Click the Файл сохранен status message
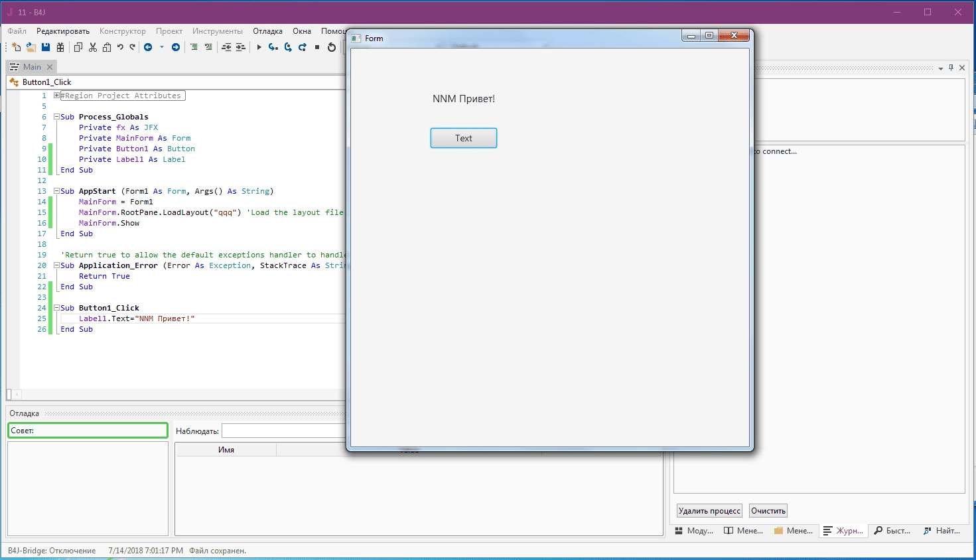The width and height of the screenshot is (976, 560). coord(218,551)
